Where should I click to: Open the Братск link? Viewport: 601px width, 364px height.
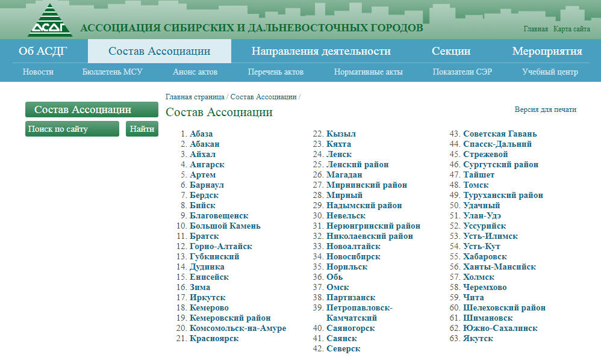[204, 236]
